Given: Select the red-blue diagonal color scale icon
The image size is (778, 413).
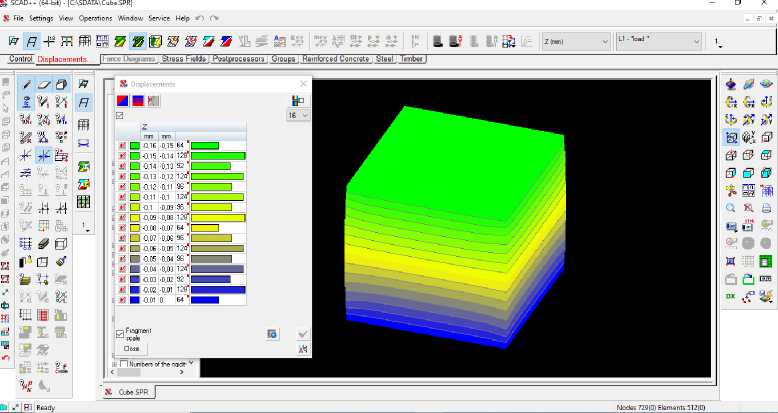Looking at the screenshot, I should click(123, 101).
